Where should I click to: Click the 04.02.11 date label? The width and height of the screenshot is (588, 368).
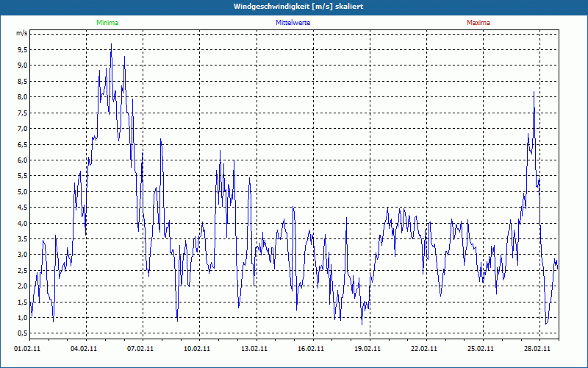click(x=84, y=348)
